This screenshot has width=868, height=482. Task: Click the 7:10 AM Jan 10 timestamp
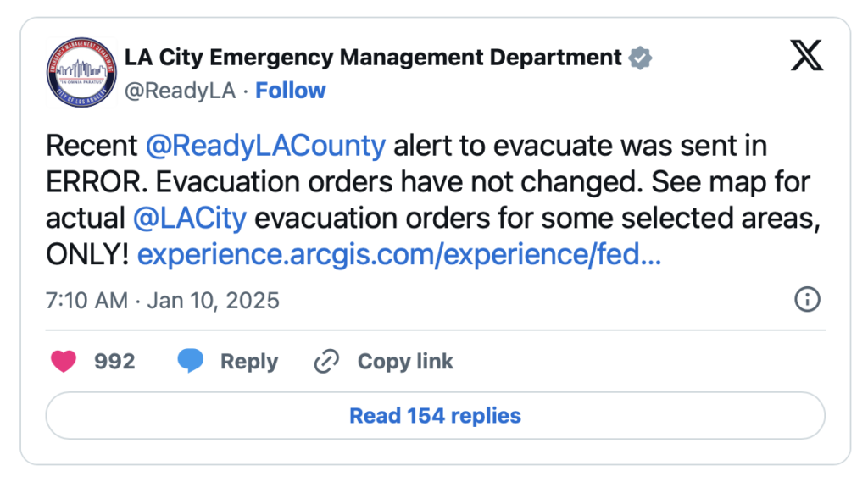pos(163,300)
